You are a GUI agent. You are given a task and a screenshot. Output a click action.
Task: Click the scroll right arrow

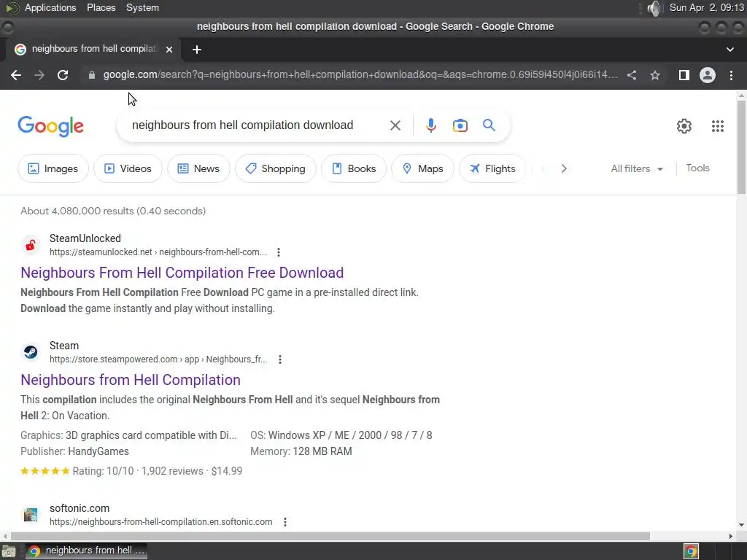click(x=731, y=536)
